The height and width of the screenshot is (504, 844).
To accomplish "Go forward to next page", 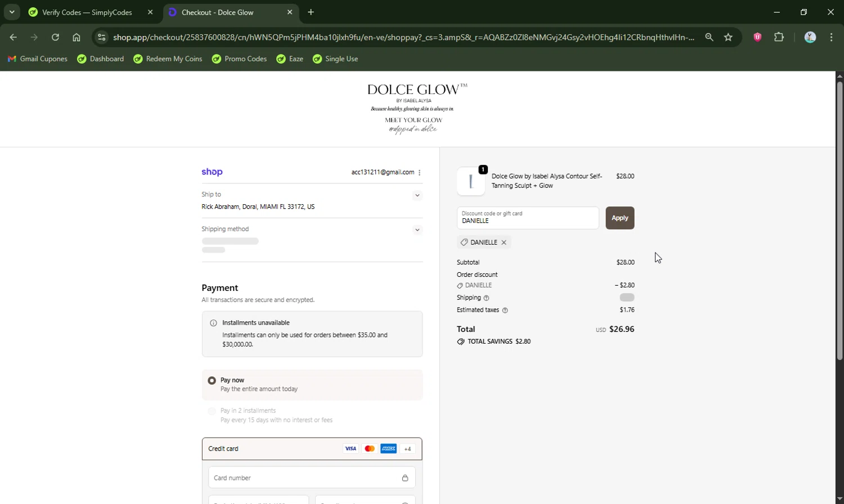I will [x=34, y=37].
